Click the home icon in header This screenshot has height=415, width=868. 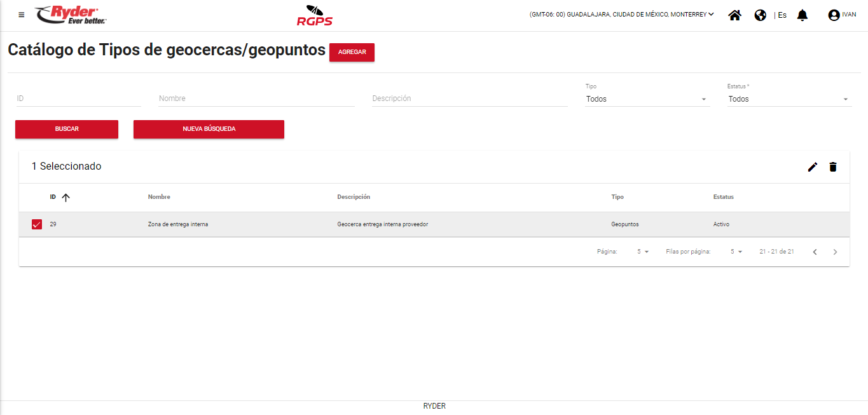734,15
